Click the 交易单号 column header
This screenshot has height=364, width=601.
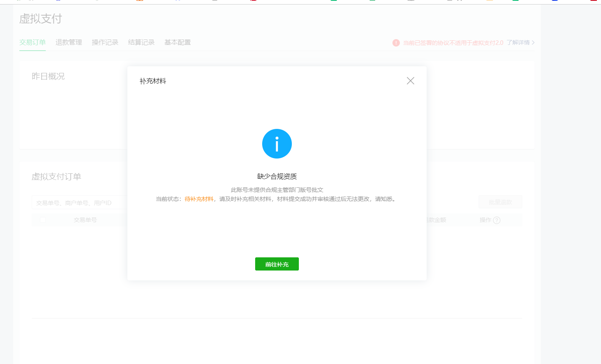pos(85,220)
